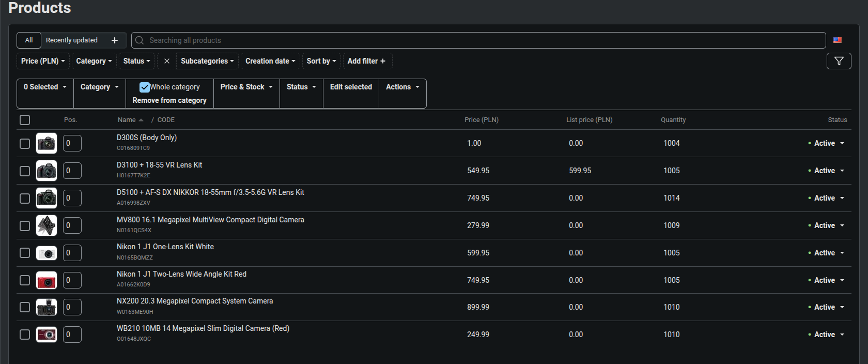Open Nikon 1 J1 Two-Lens Red thumbnail
868x364 pixels.
[x=47, y=280]
